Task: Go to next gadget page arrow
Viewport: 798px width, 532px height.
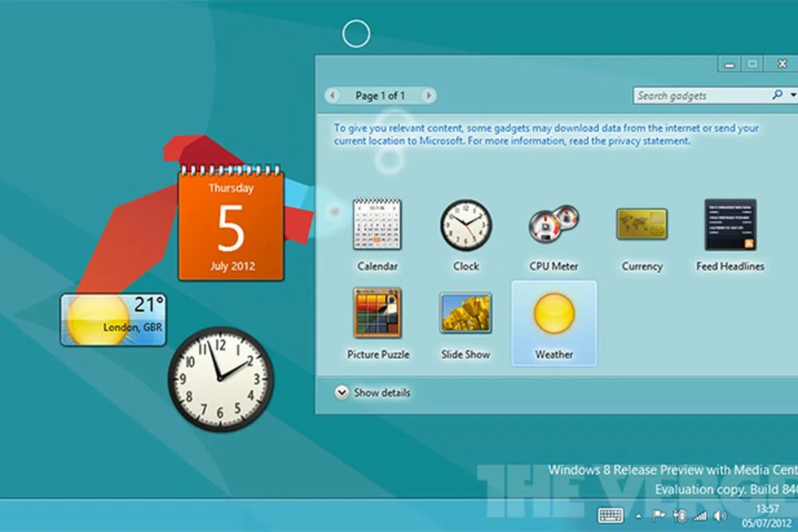Action: point(429,96)
